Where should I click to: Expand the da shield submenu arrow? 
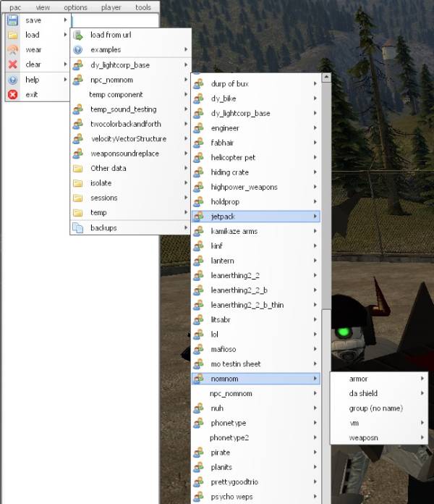tap(422, 394)
